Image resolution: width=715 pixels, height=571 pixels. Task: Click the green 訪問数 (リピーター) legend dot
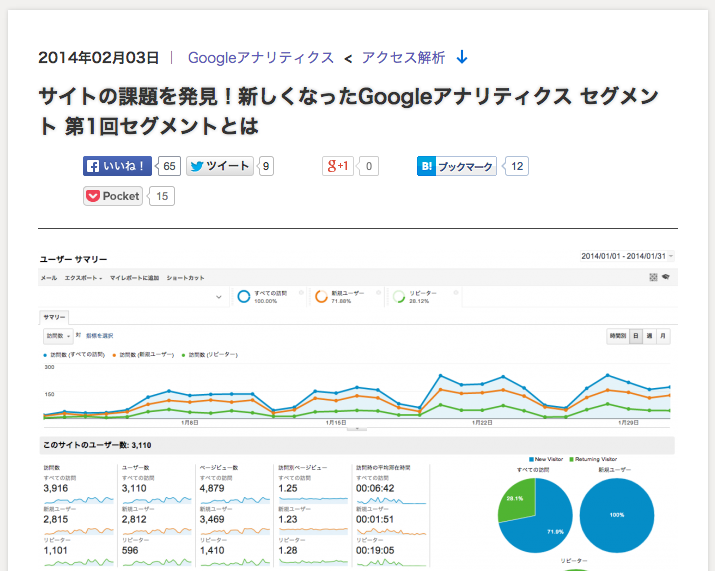[x=183, y=355]
